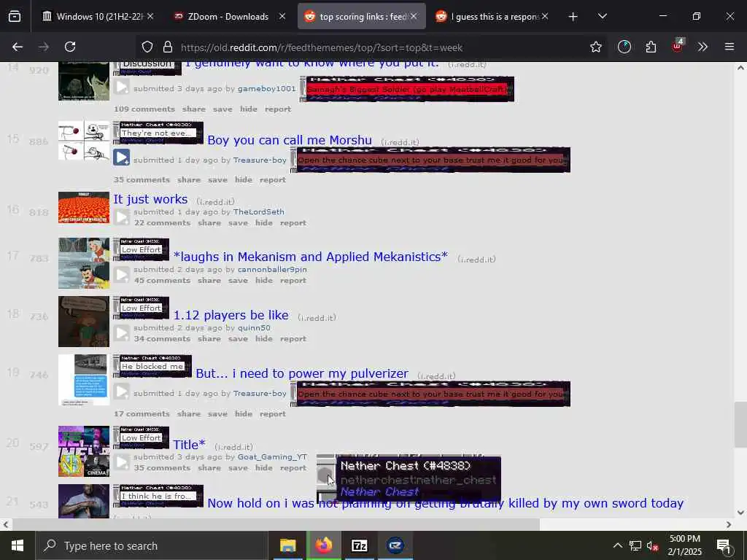The height and width of the screenshot is (560, 747).
Task: View user profile TheLordSeth
Action: [x=259, y=212]
